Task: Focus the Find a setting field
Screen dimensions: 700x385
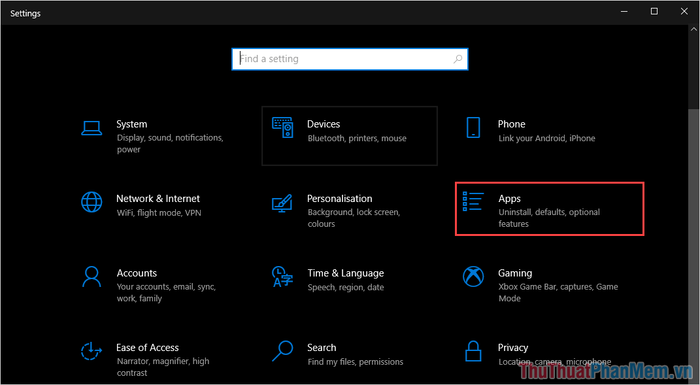Action: [350, 59]
